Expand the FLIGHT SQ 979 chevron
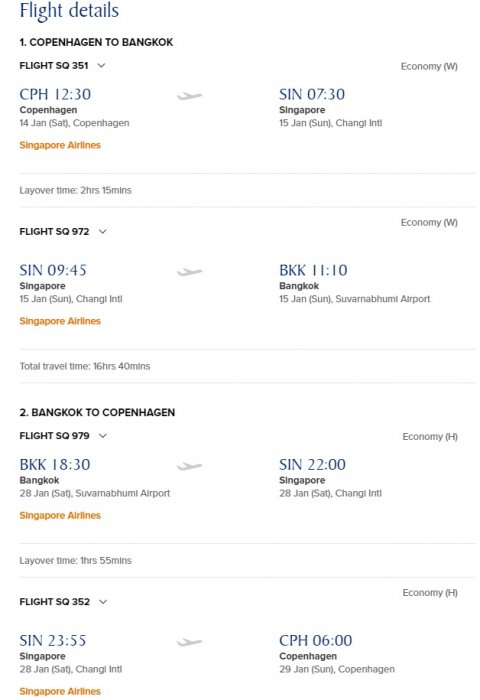Viewport: 480px width, 700px height. [x=103, y=436]
